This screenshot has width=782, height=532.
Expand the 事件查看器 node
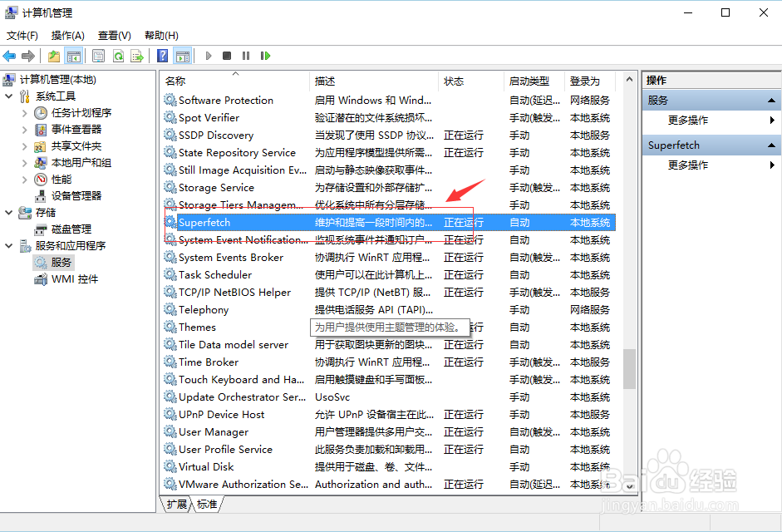coord(25,130)
